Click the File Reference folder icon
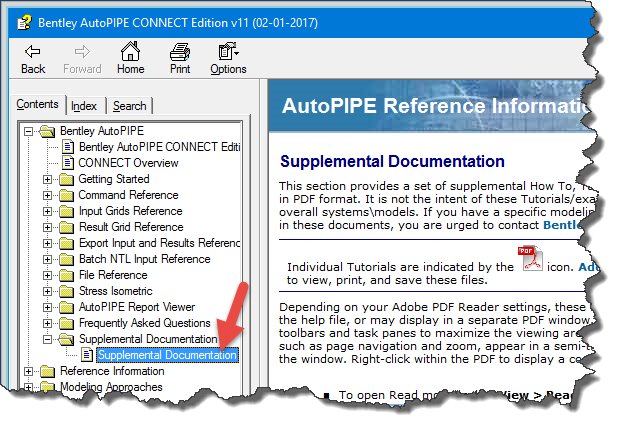Image resolution: width=622 pixels, height=427 pixels. tap(66, 275)
